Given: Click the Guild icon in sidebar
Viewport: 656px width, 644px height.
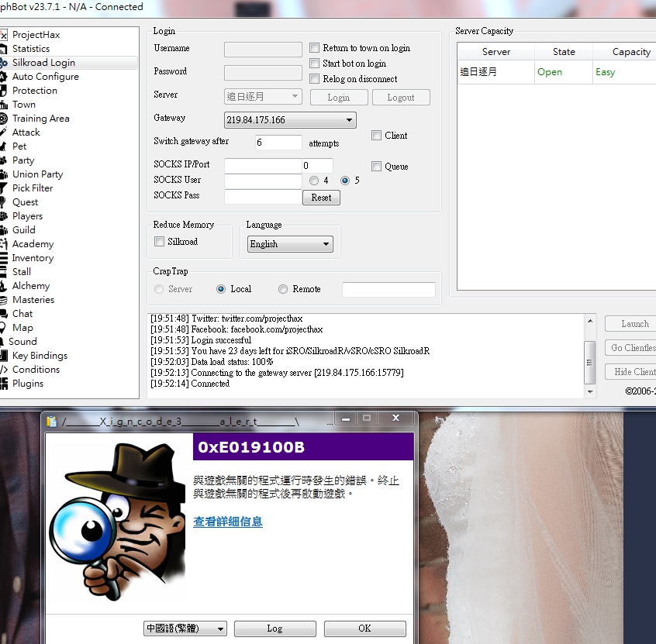Looking at the screenshot, I should tap(4, 230).
